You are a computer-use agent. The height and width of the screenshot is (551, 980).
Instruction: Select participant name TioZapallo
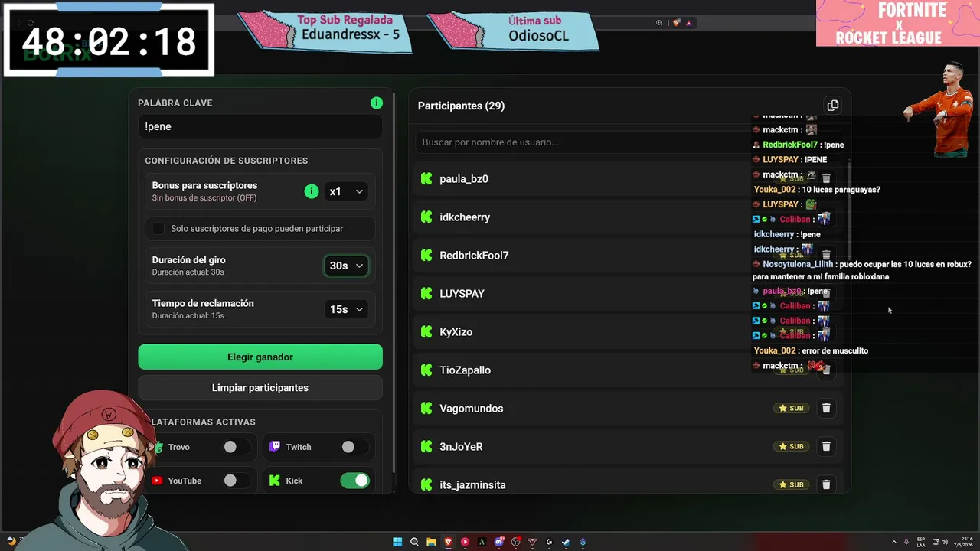coord(465,370)
